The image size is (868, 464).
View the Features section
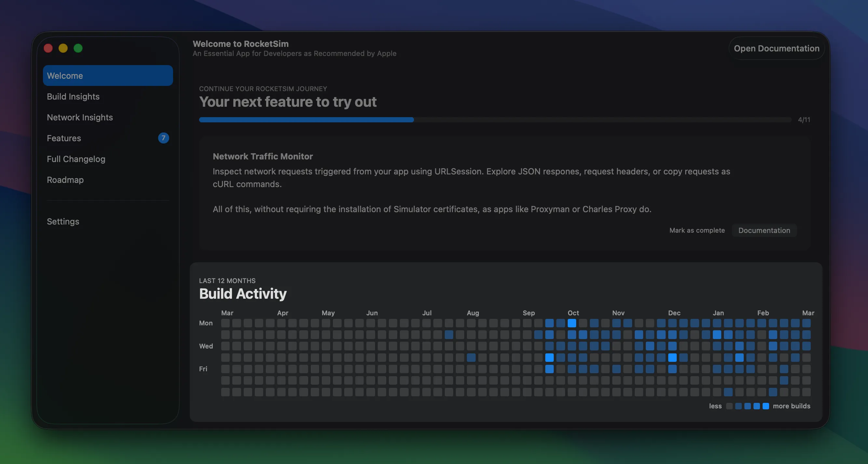point(64,138)
